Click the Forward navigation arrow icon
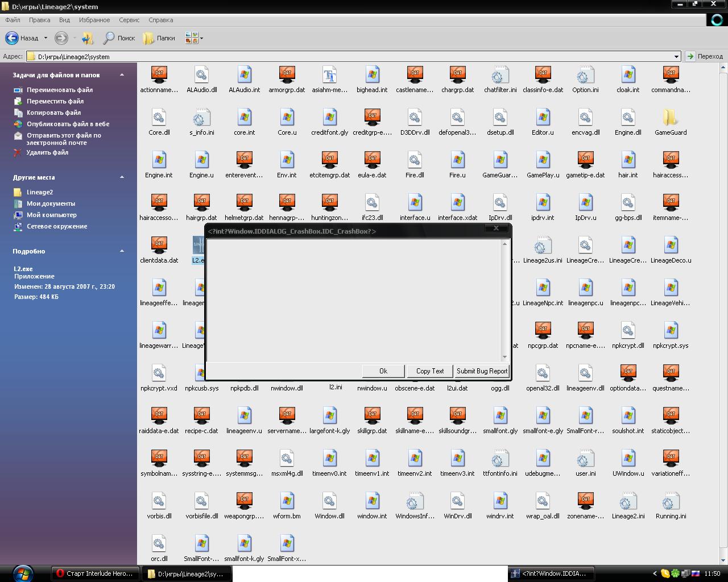Screen dimensions: 728x582 61,38
